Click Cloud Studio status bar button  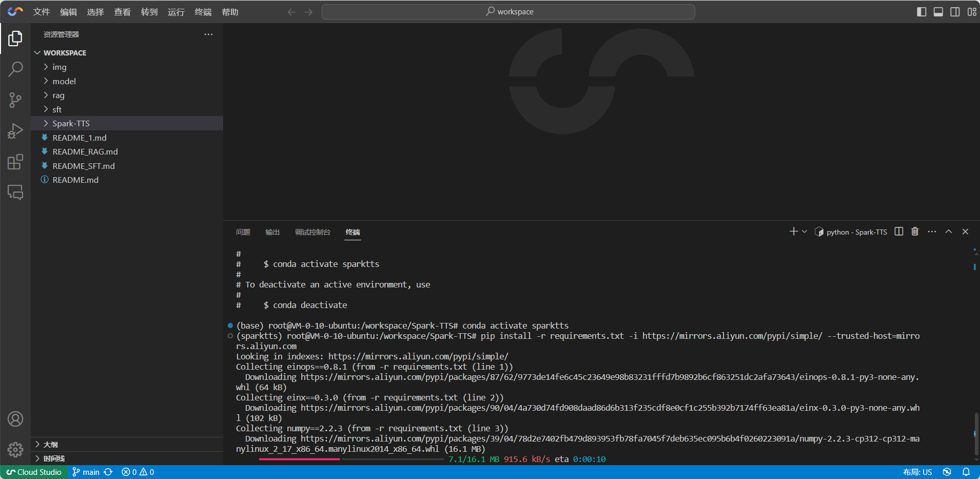coord(34,472)
